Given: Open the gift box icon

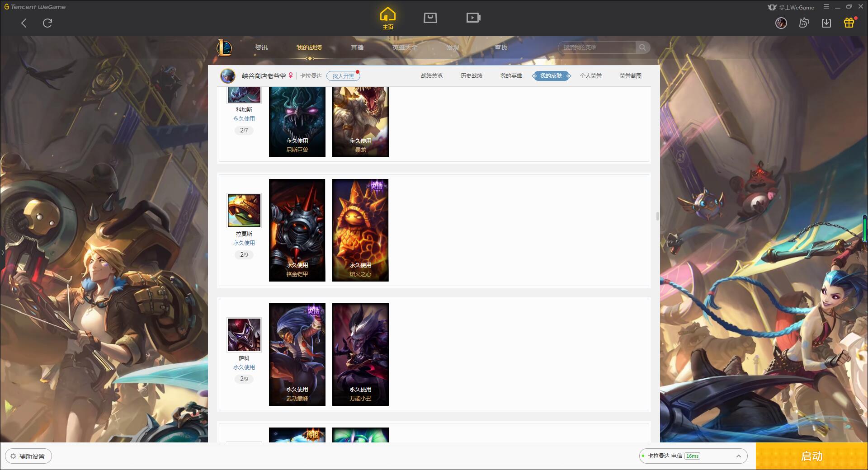Looking at the screenshot, I should pos(849,23).
